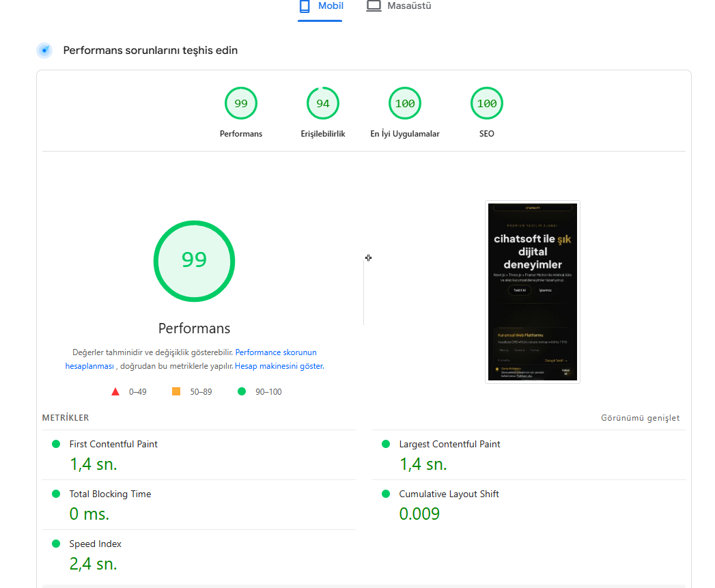Image resolution: width=715 pixels, height=588 pixels.
Task: Click the mobile phone icon
Action: pyautogui.click(x=305, y=6)
